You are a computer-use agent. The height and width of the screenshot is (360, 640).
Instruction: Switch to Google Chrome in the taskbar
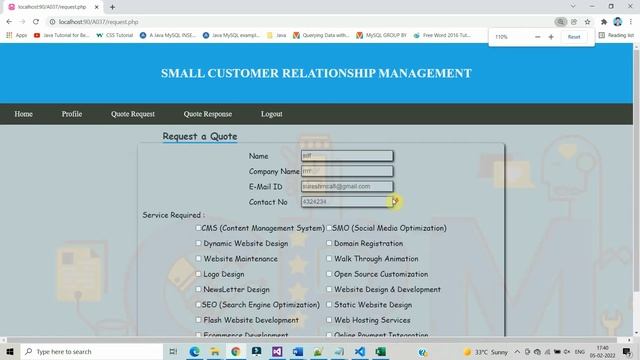coord(236,351)
